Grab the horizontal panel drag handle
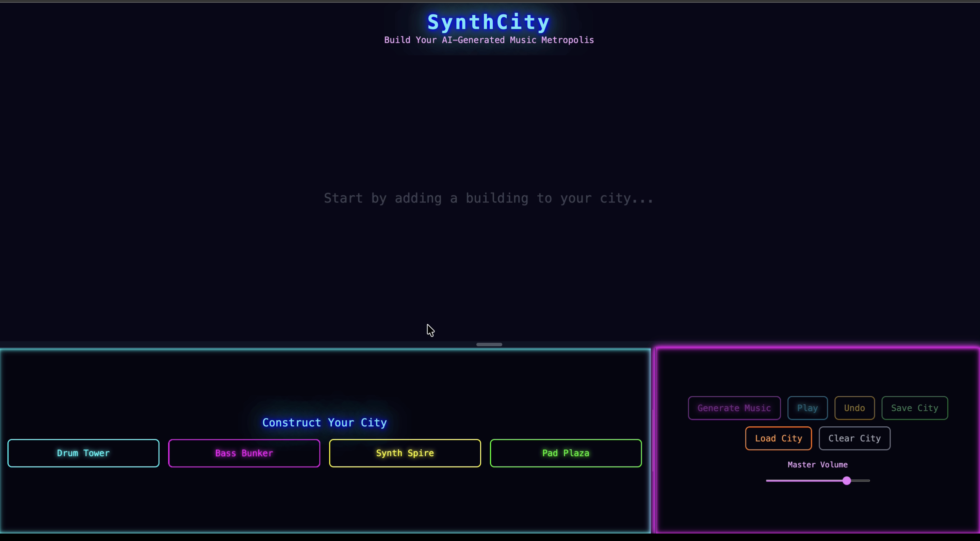The image size is (980, 541). [489, 344]
